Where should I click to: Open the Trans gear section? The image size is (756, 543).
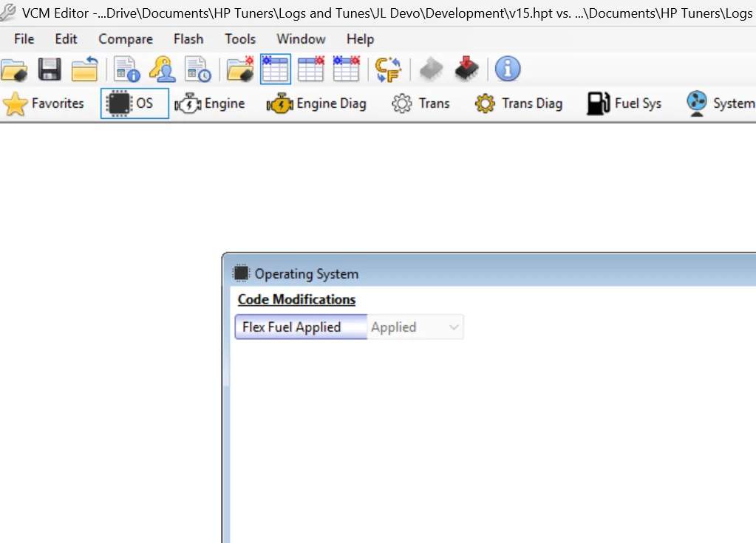tap(420, 103)
